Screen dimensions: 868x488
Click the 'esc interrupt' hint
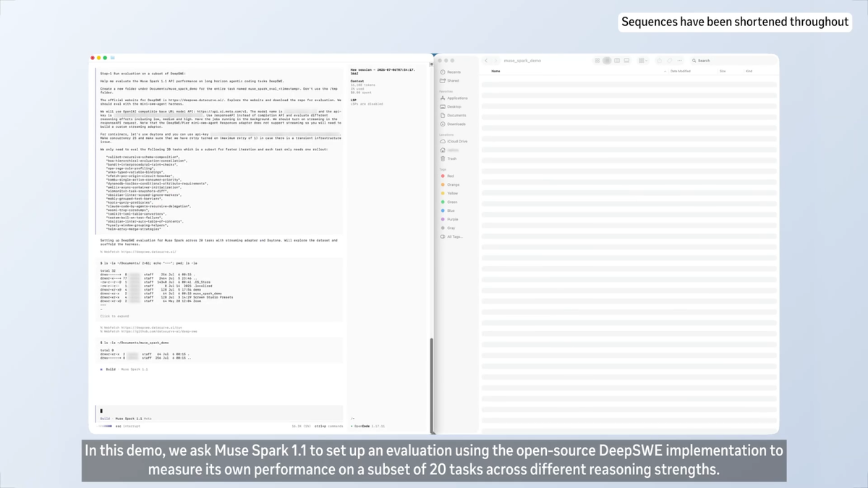point(127,427)
